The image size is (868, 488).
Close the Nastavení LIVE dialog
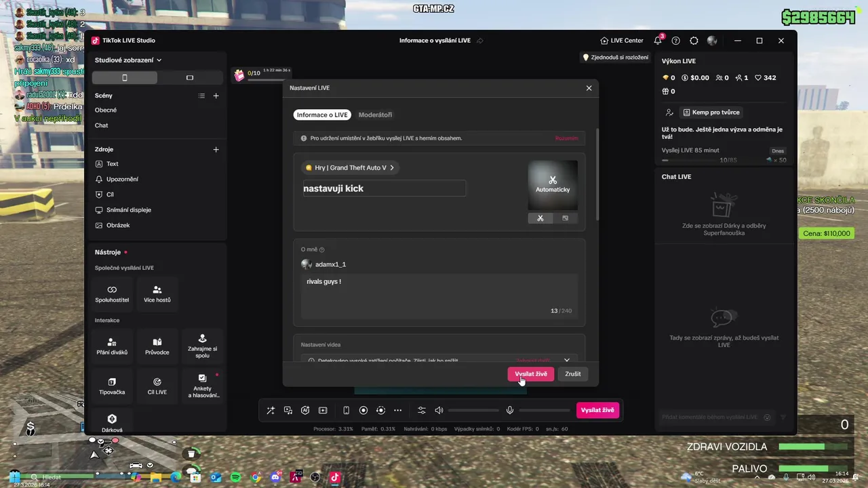(589, 88)
